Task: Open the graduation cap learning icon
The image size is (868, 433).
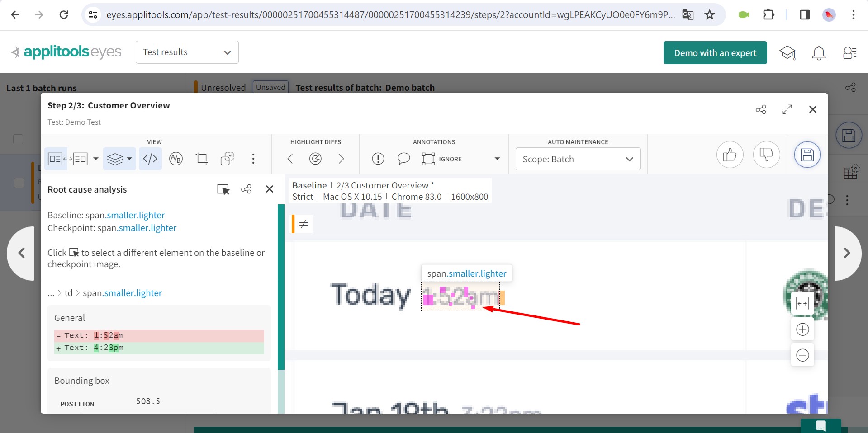Action: coord(787,53)
